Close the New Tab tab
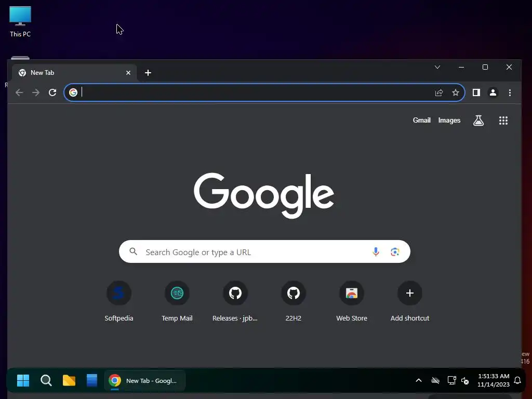 [x=128, y=73]
